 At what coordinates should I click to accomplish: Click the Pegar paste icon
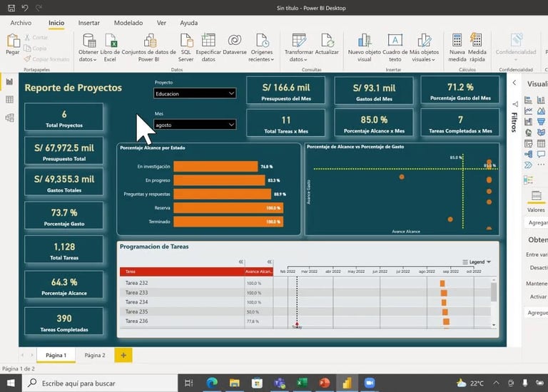[13, 41]
